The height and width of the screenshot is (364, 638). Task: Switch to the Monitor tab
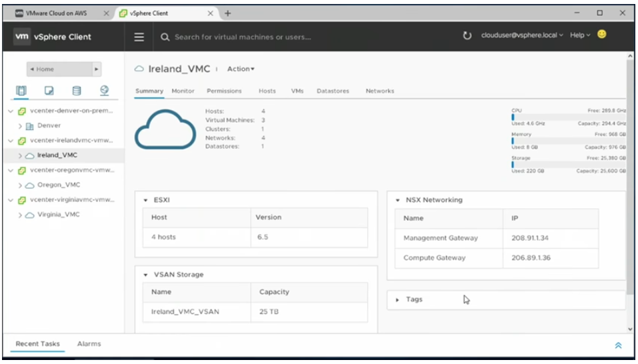coord(183,91)
